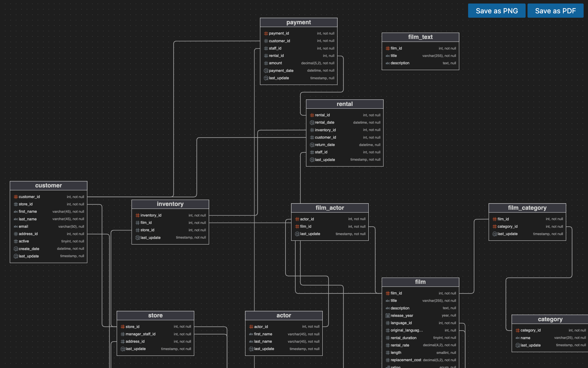Select the rental_duration column in film

[x=420, y=338]
